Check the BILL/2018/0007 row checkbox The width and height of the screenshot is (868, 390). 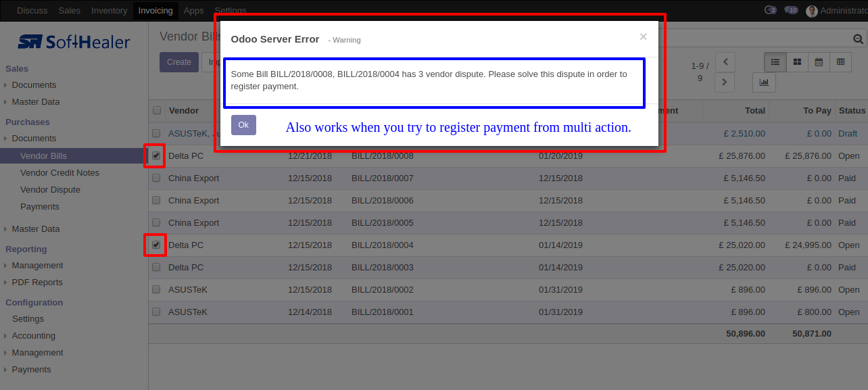156,178
